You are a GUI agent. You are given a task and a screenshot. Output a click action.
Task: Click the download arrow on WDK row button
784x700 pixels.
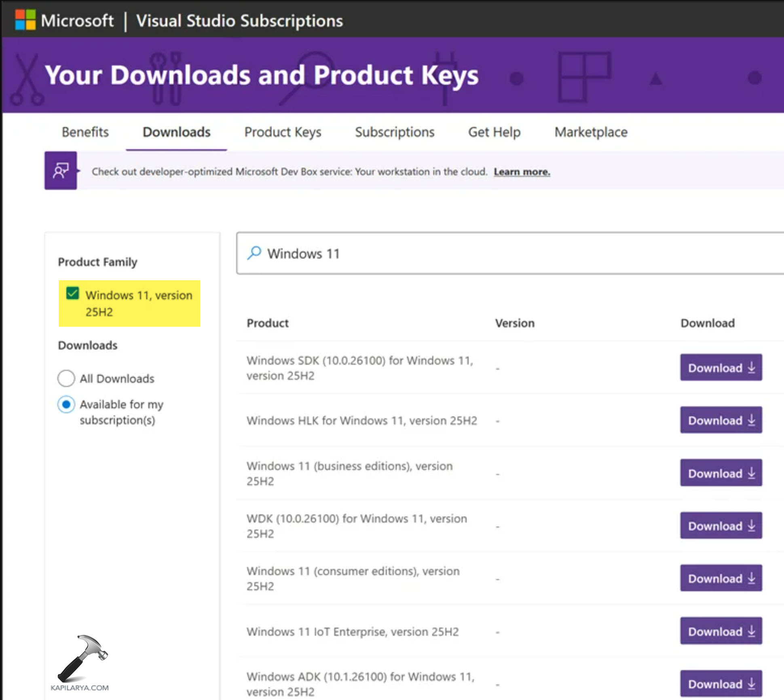click(x=751, y=526)
